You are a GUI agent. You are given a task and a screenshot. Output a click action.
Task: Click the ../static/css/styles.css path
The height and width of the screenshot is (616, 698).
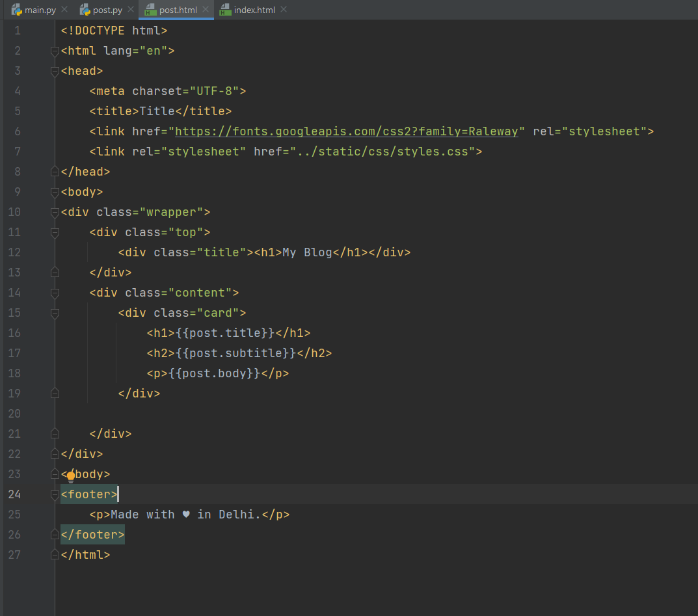383,152
